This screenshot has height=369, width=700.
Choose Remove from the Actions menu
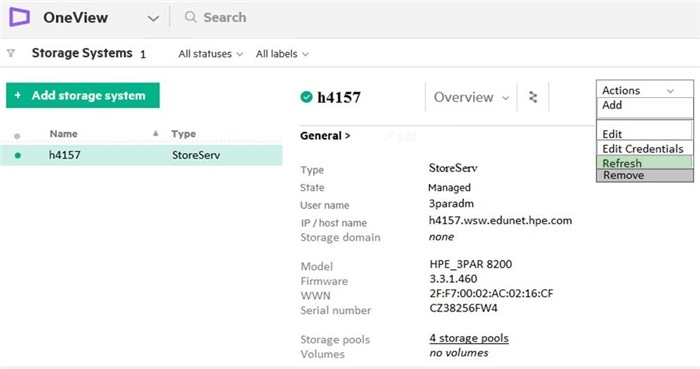coord(645,175)
